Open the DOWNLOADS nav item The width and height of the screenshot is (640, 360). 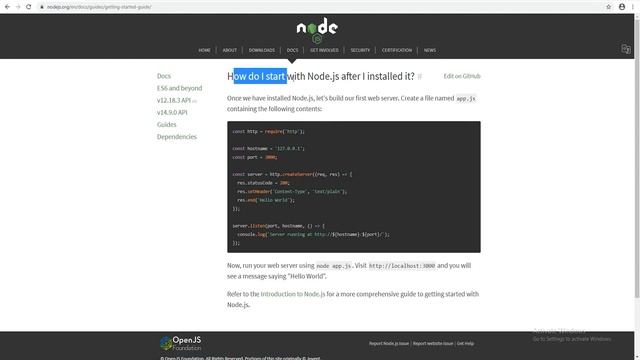pos(262,50)
